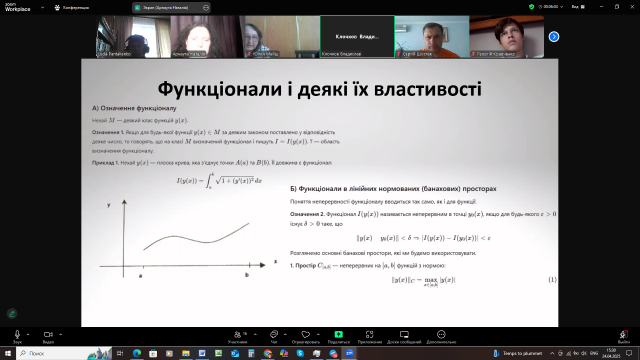
Task: Mute the microphone in Zoom toolbar
Action: point(17,336)
